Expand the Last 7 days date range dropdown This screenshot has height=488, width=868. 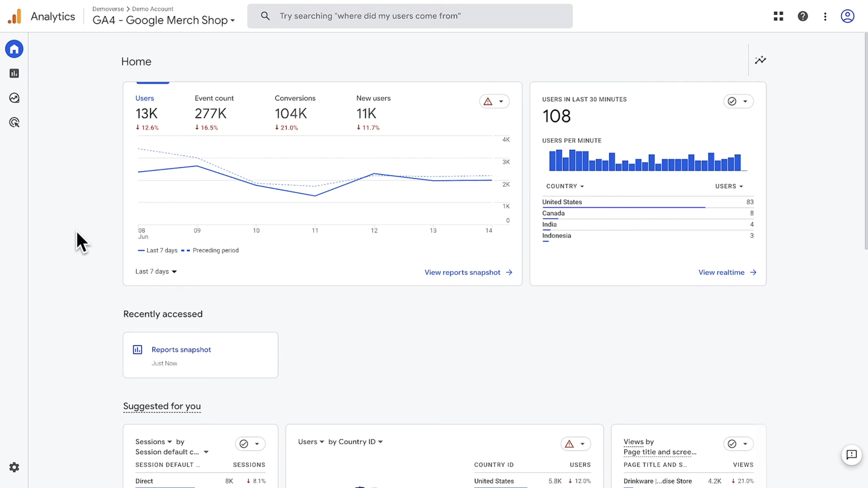pos(156,271)
